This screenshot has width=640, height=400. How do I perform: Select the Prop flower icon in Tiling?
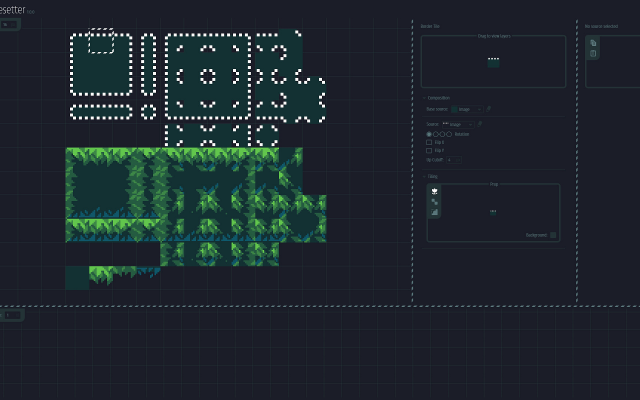(x=434, y=191)
